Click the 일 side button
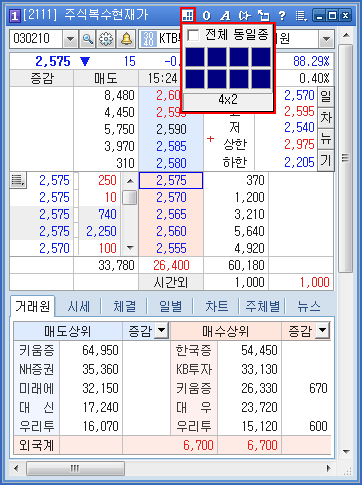This screenshot has width=362, height=485. pos(325,96)
